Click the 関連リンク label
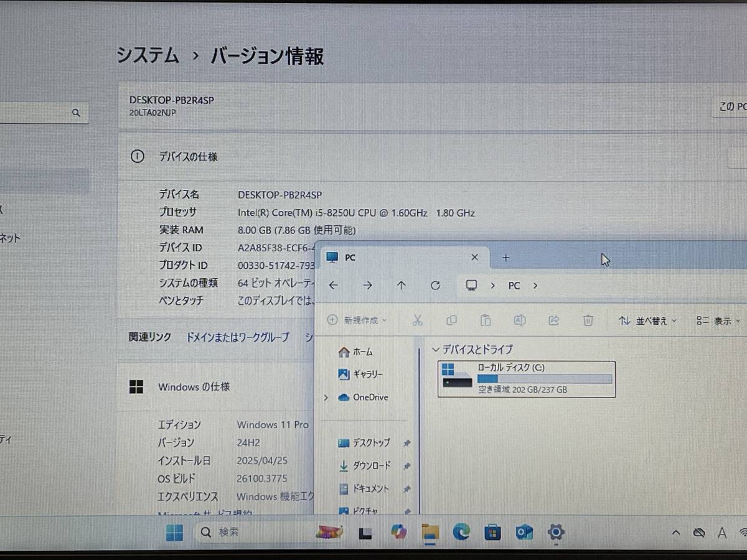The image size is (747, 560). (150, 337)
